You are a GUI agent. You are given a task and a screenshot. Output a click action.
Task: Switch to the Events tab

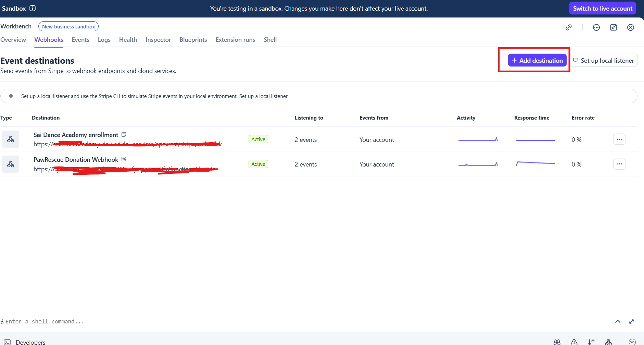(80, 40)
